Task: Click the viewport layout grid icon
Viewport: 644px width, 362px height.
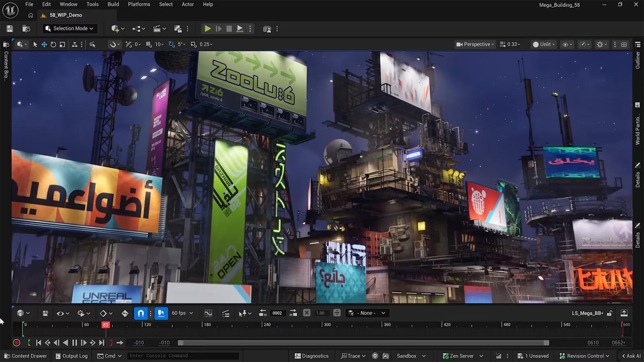Action: tap(624, 44)
